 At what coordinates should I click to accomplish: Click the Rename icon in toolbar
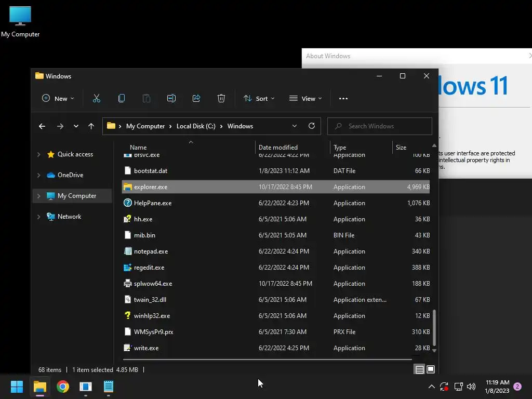[x=171, y=98]
